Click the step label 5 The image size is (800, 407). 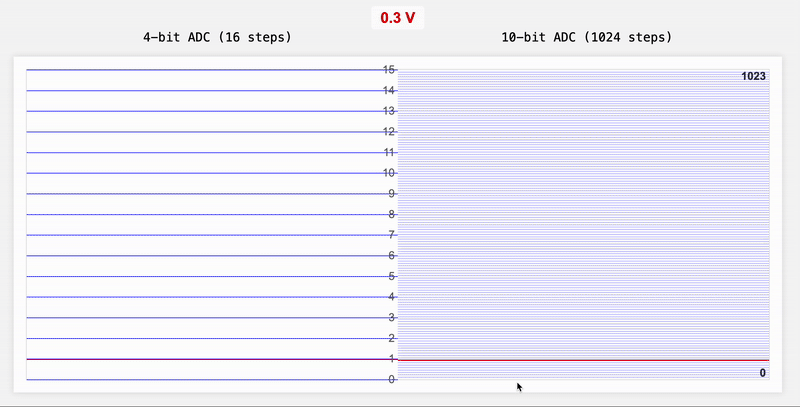[x=392, y=276]
